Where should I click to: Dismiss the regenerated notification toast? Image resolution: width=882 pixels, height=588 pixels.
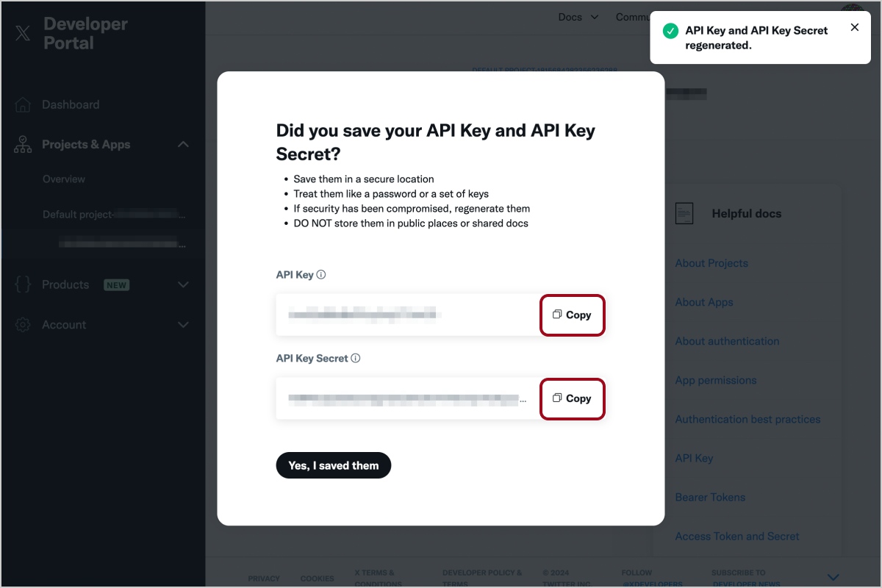[x=854, y=27]
